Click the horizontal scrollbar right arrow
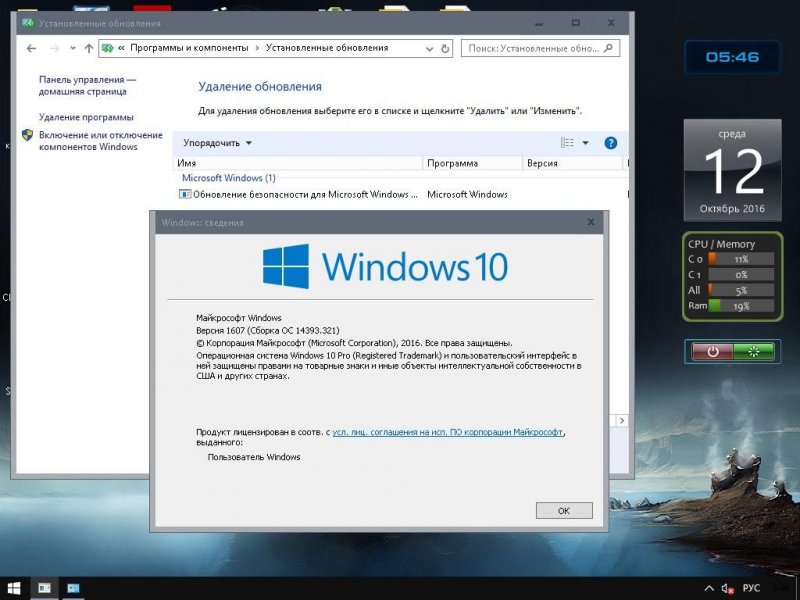 (622, 420)
